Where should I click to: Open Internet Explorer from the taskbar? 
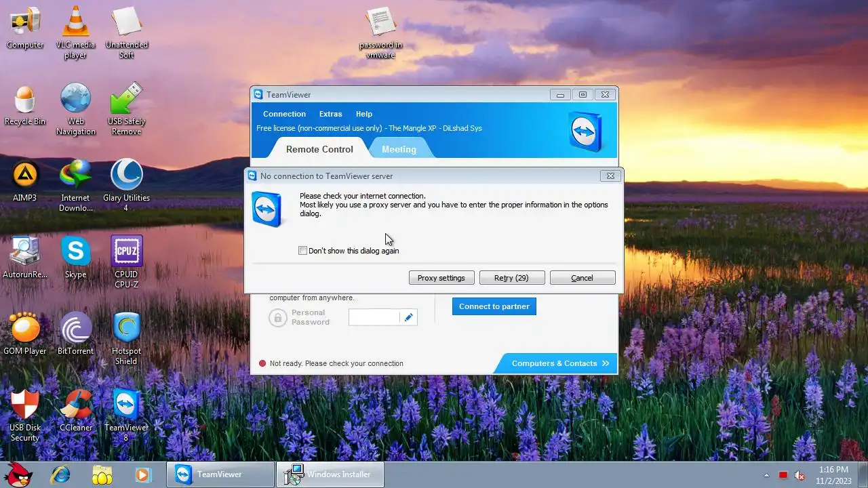(x=60, y=474)
